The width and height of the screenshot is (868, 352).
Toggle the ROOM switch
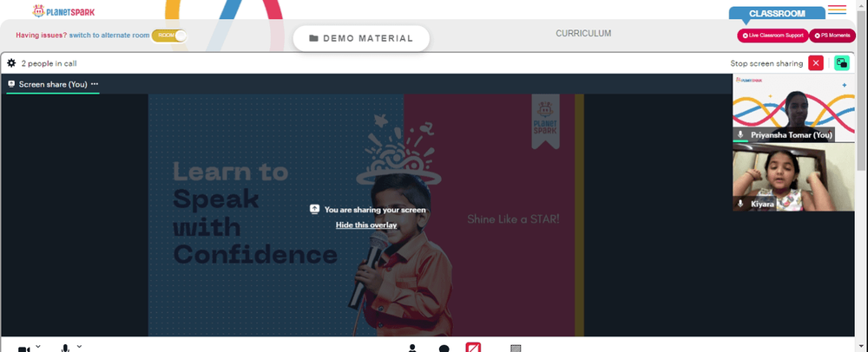pyautogui.click(x=169, y=36)
